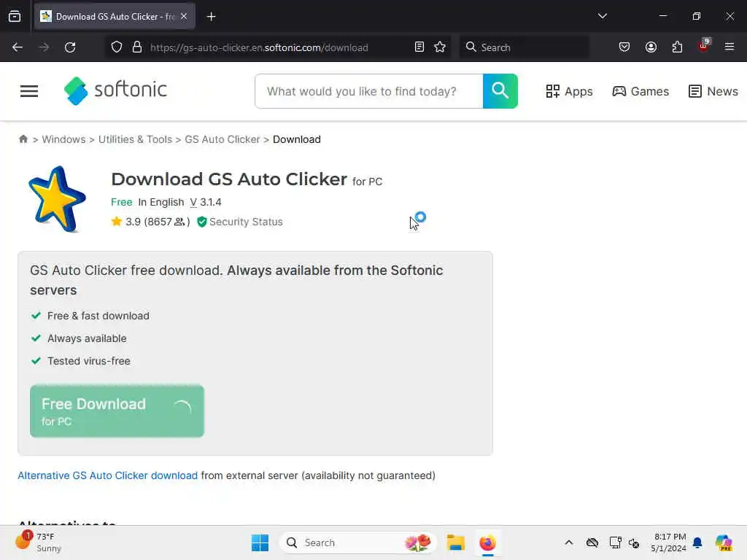Go back to previous page
The height and width of the screenshot is (560, 747).
18,47
